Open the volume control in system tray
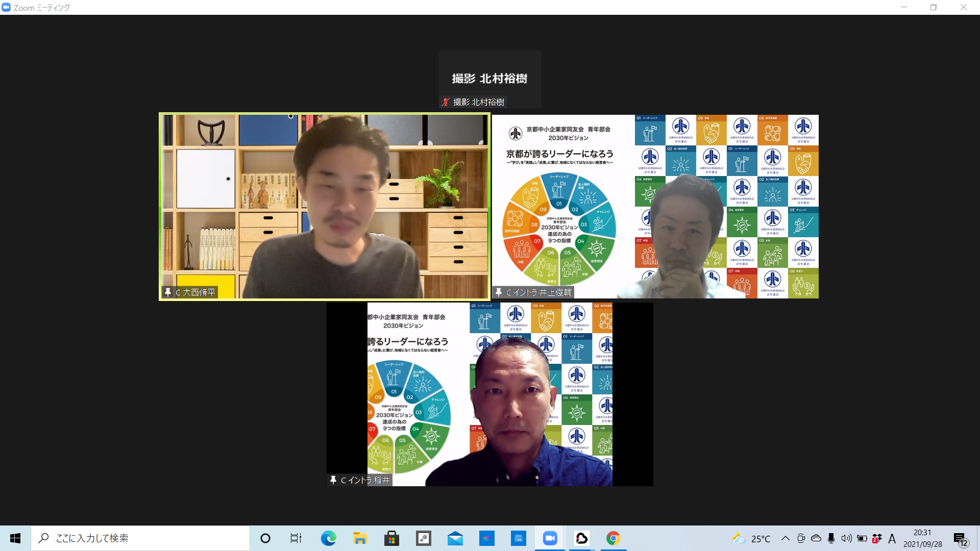 [846, 538]
